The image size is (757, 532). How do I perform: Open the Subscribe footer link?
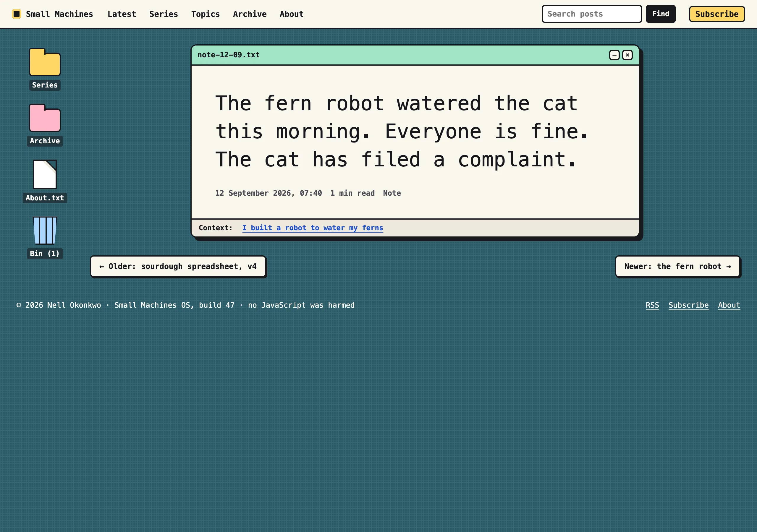(688, 305)
